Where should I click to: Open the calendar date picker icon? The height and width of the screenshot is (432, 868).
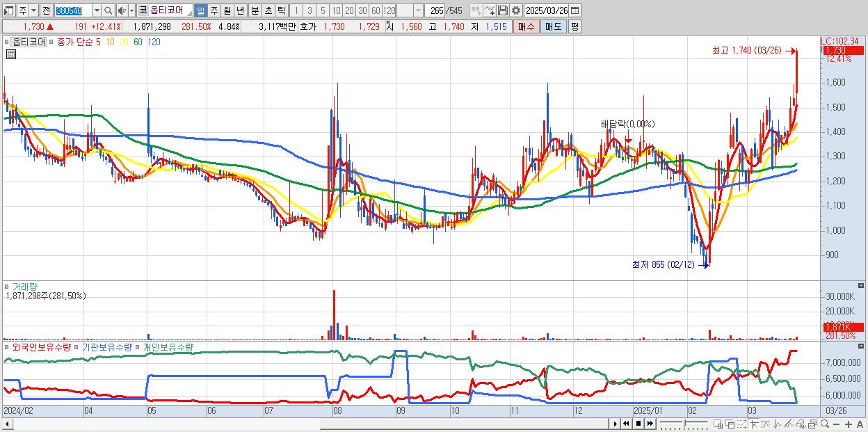pos(576,10)
